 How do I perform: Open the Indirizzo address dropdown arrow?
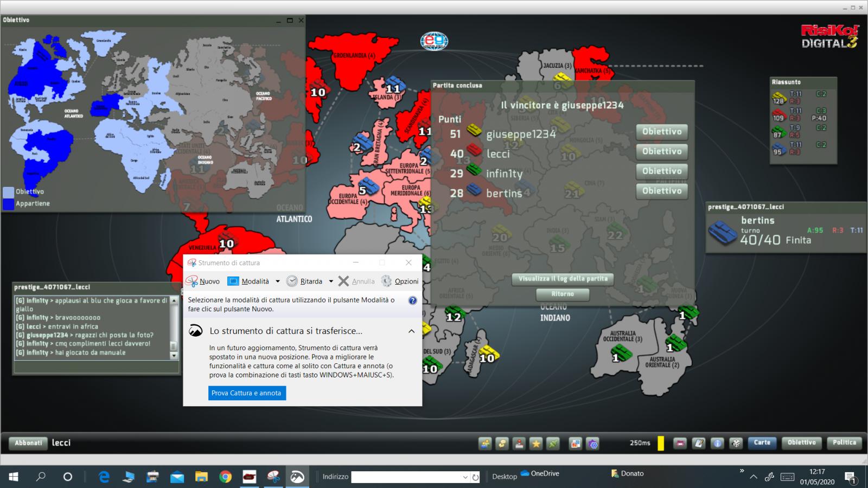coord(465,477)
